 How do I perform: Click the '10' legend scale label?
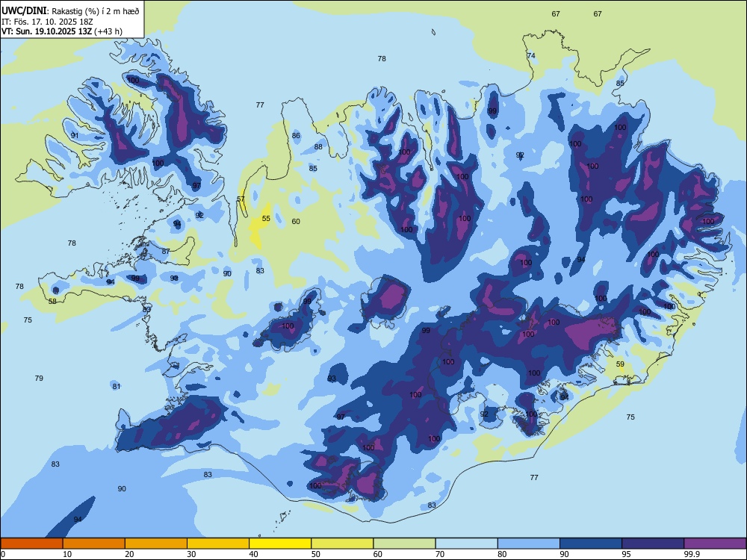coord(67,554)
